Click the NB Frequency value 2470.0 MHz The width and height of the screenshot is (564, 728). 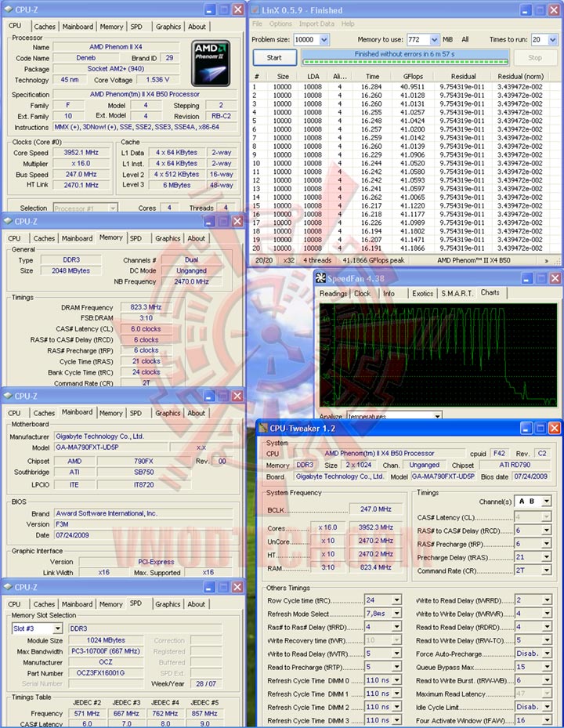tap(191, 281)
